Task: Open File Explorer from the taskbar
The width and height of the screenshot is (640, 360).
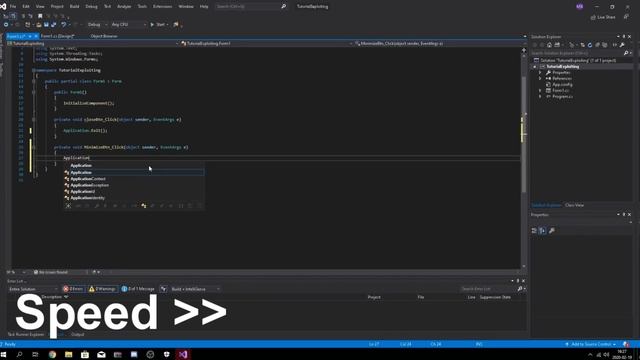Action: click(x=69, y=355)
